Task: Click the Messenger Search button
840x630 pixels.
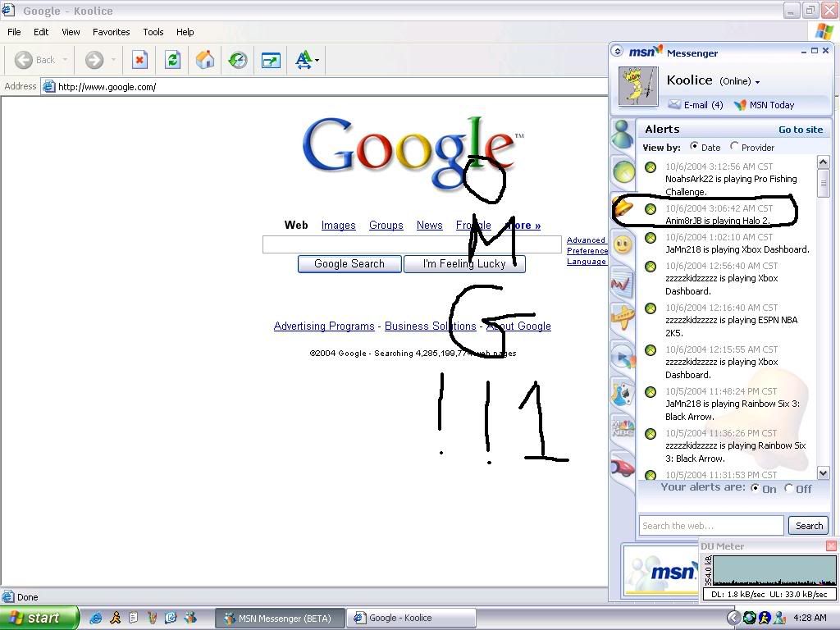Action: click(809, 526)
